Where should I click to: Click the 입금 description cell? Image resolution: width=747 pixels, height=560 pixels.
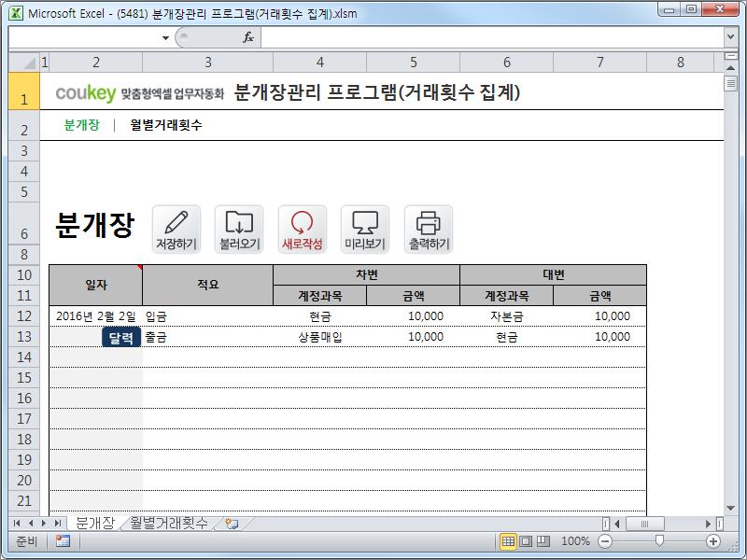[207, 316]
